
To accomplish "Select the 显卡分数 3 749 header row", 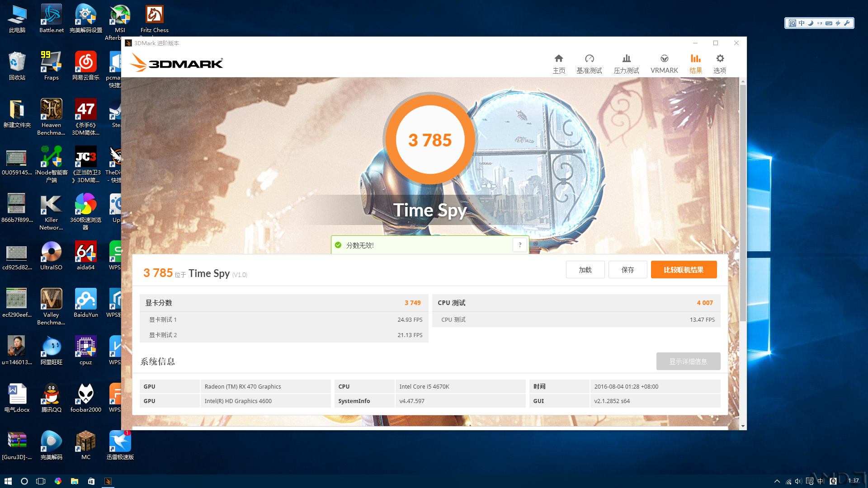I will (x=284, y=303).
